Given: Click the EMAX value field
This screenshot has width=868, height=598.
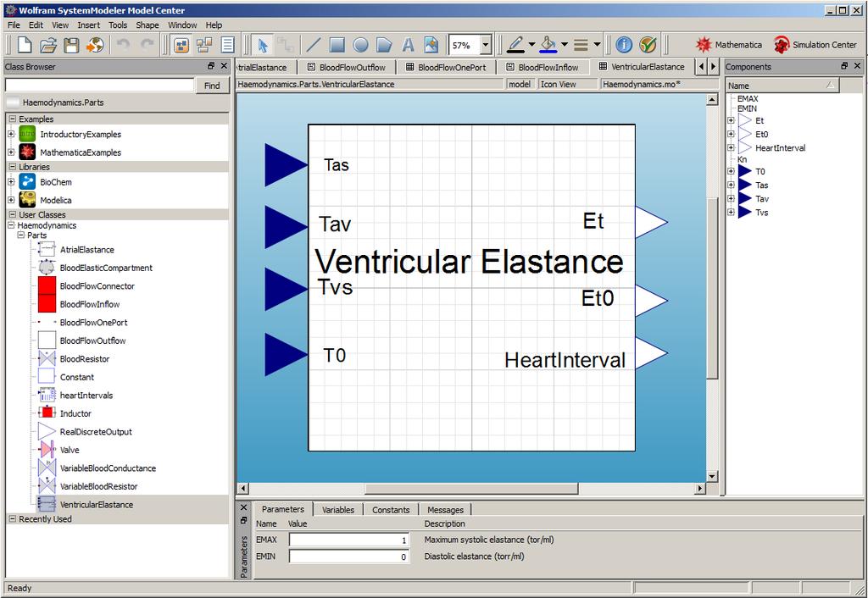Looking at the screenshot, I should pos(348,540).
